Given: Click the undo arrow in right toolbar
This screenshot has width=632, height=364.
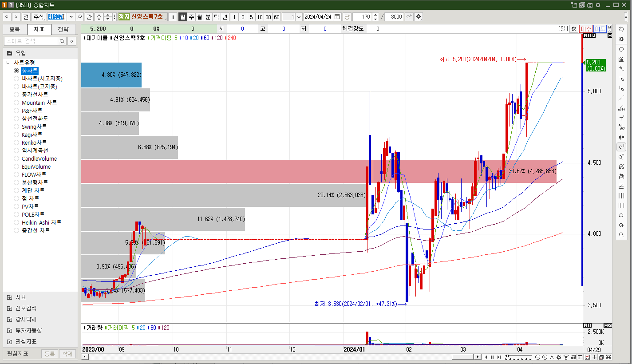Looking at the screenshot, I should click(621, 215).
